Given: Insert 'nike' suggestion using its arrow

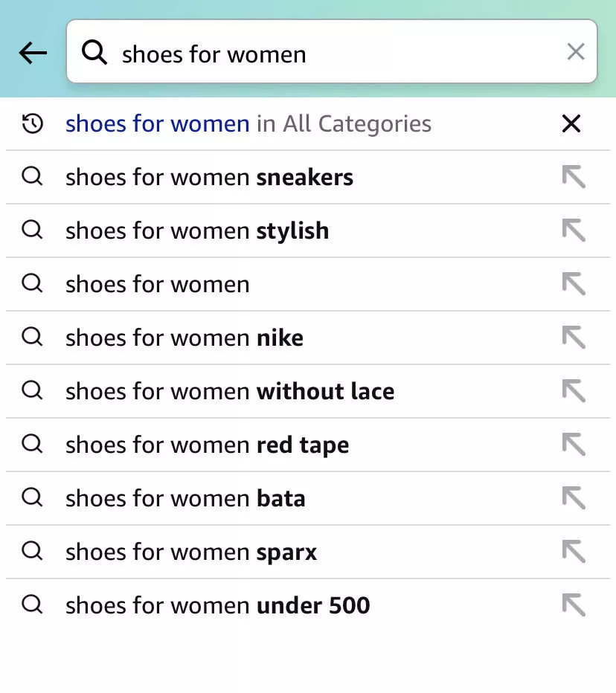Looking at the screenshot, I should (574, 338).
